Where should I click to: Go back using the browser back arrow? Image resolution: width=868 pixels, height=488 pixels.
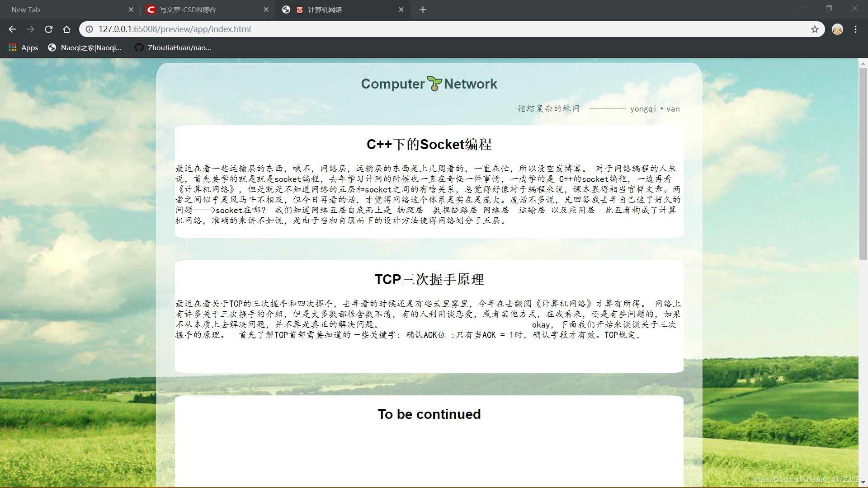[12, 29]
